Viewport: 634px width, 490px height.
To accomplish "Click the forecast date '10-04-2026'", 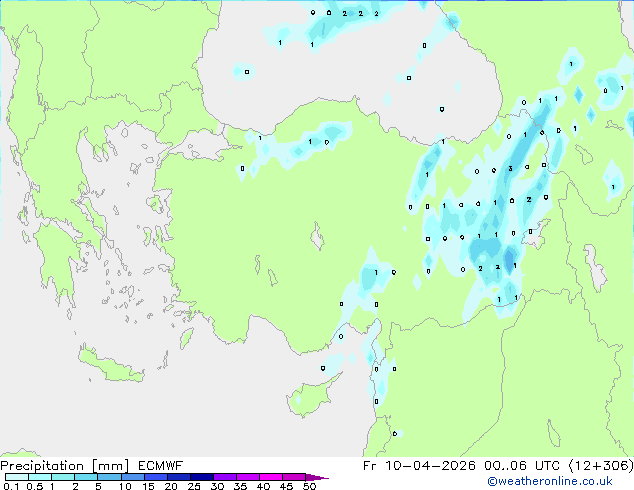I will pos(430,466).
